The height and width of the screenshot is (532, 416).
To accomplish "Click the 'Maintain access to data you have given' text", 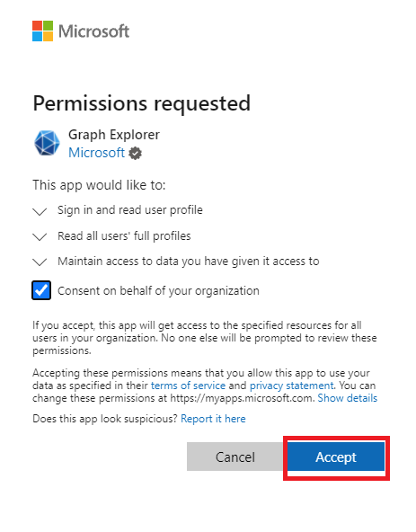I will (x=189, y=262).
